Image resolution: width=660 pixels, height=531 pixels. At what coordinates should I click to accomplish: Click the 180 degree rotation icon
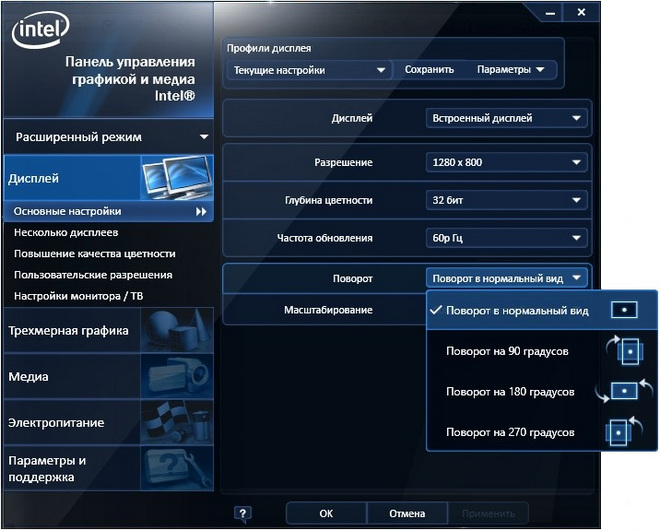click(622, 392)
